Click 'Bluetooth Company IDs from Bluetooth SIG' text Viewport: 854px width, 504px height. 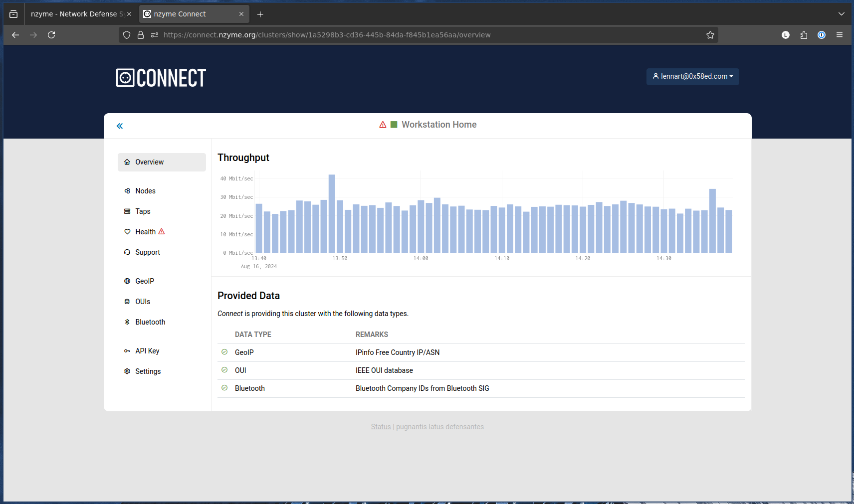(423, 388)
